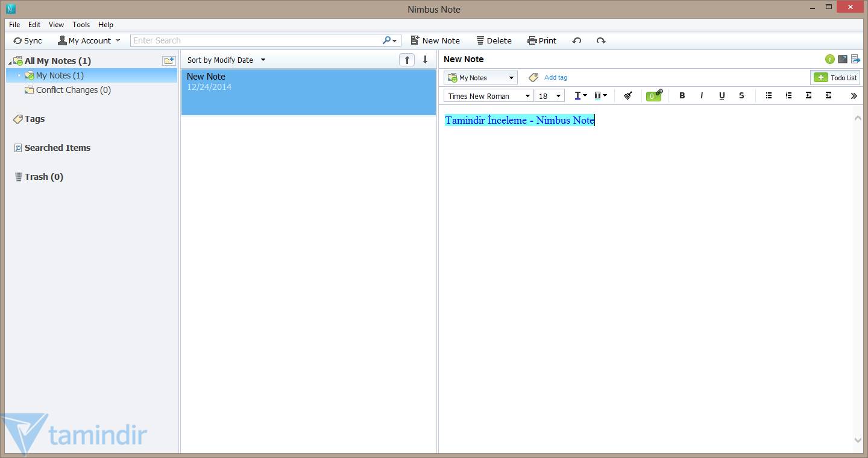
Task: Click the undo arrow icon
Action: point(577,40)
